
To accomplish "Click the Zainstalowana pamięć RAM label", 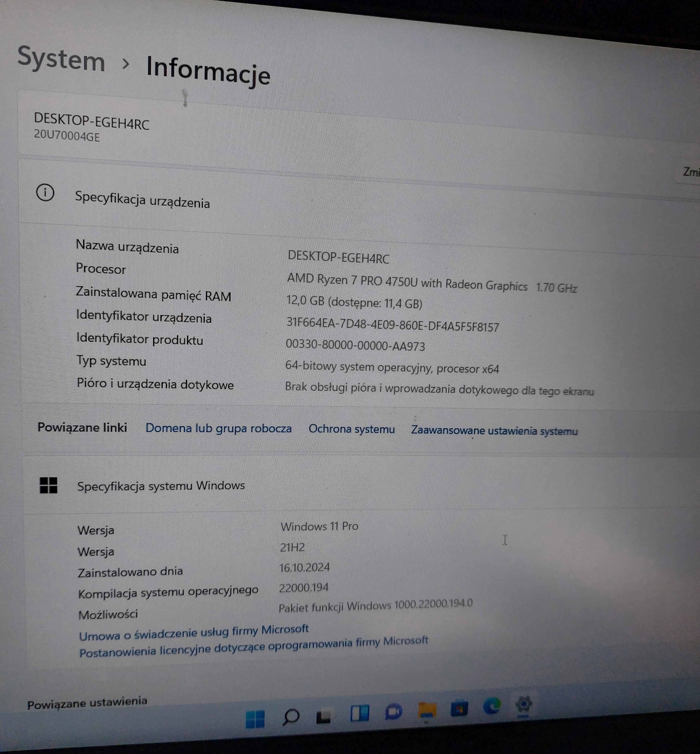I will click(x=153, y=294).
